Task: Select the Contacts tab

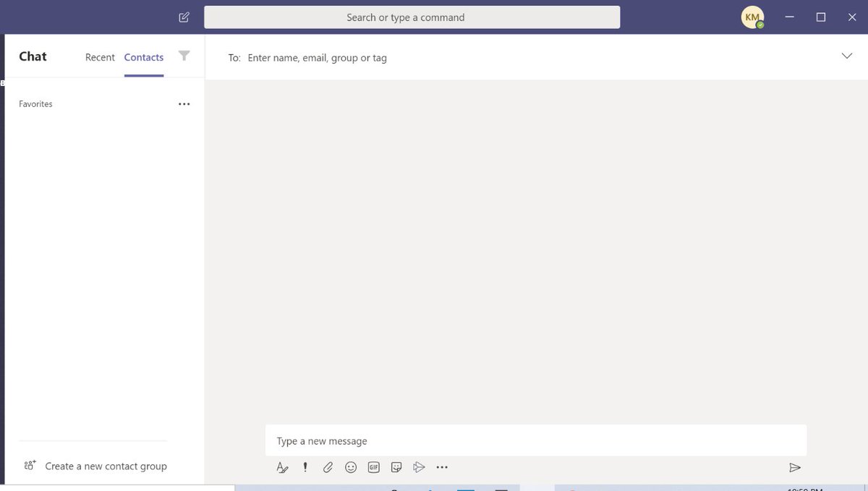Action: coord(144,57)
